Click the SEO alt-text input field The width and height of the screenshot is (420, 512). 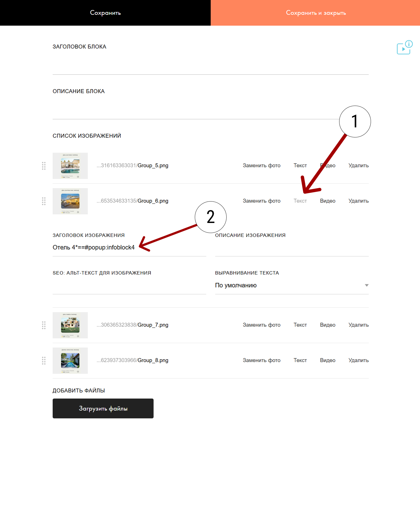tap(129, 286)
